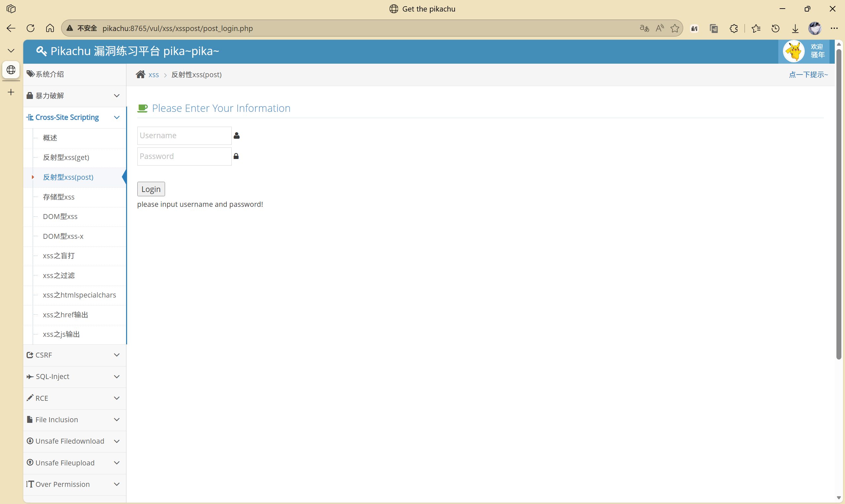Open the 存储型xss menu item

click(x=58, y=197)
